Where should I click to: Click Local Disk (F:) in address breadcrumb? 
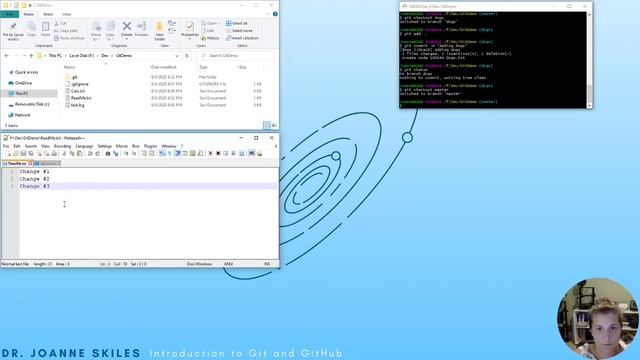[x=82, y=56]
